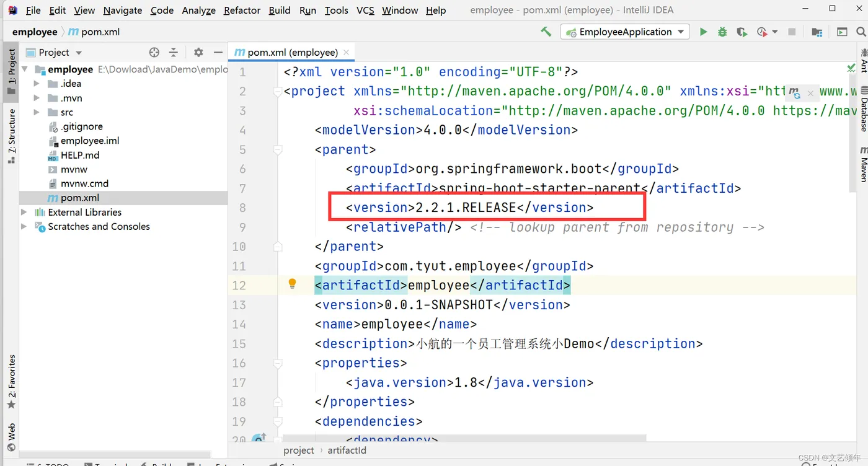Open the Maven tool window tab
The image size is (868, 466).
tap(864, 163)
